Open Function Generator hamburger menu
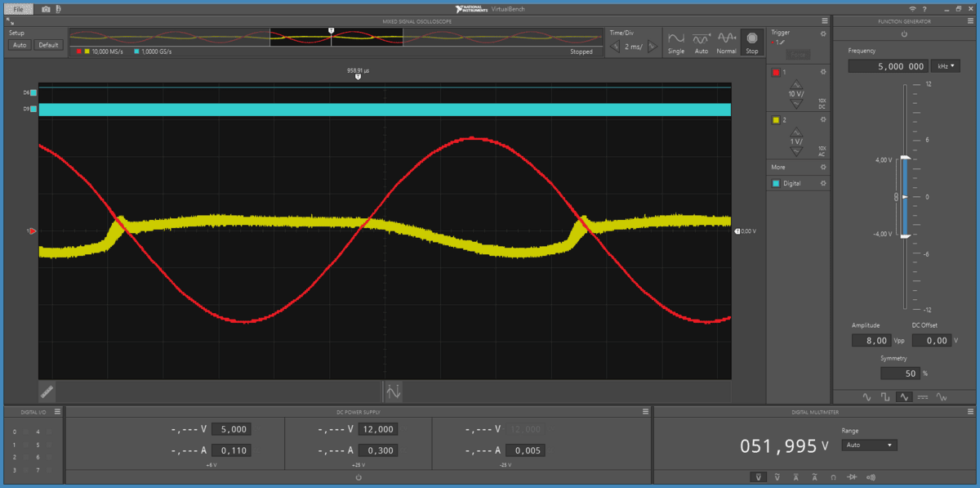 (972, 20)
